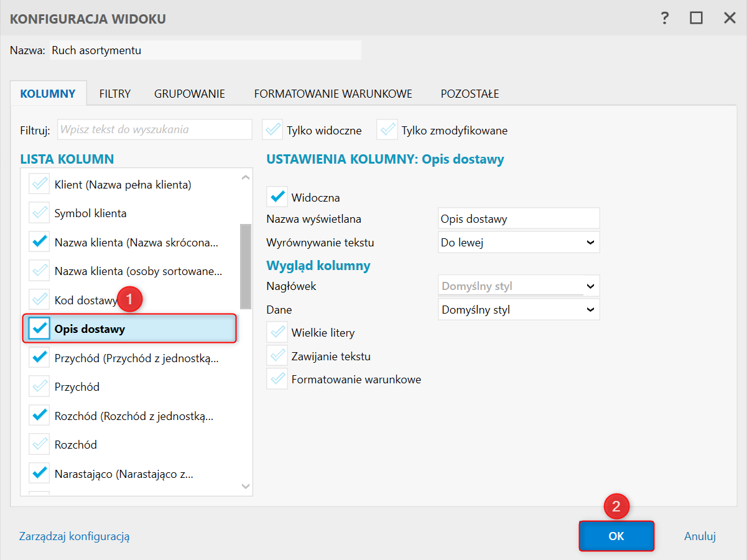Screen dimensions: 747x560
Task: Open the help question mark icon
Action: click(x=665, y=19)
